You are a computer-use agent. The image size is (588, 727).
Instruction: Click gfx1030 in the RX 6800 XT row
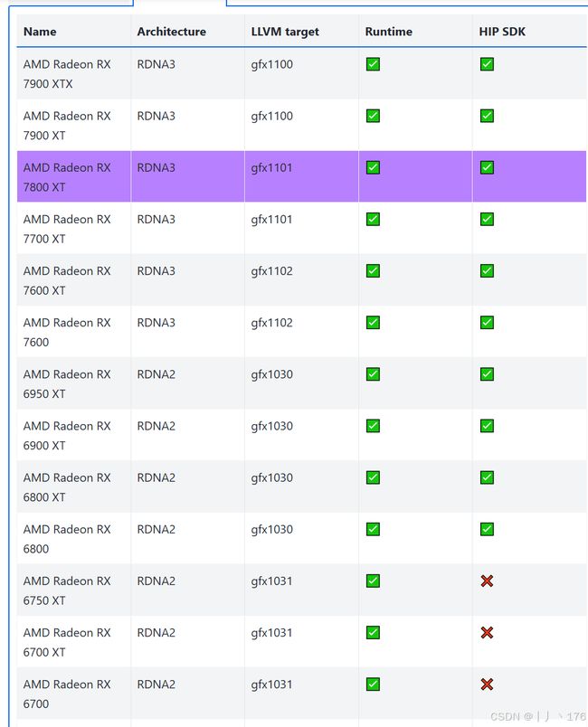(271, 478)
